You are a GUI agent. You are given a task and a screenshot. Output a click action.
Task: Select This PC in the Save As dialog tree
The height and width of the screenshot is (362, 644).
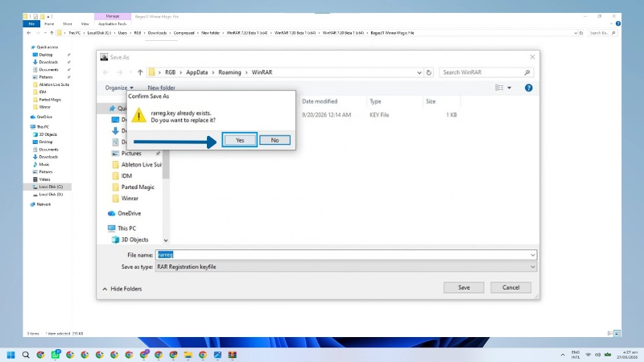(122, 228)
